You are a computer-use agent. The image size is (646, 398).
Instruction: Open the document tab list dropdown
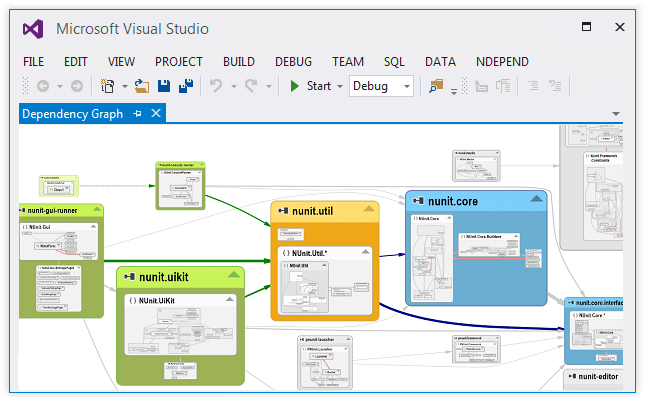pos(616,114)
